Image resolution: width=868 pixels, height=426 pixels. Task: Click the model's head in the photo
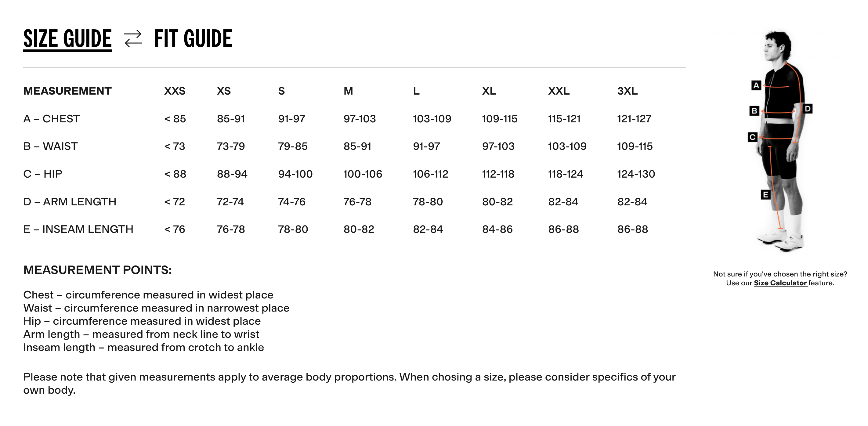coord(778,45)
